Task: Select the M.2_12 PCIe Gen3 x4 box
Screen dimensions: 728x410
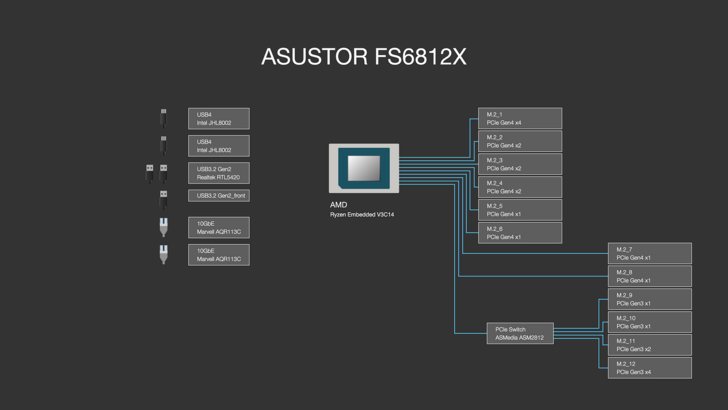Action: coord(650,368)
